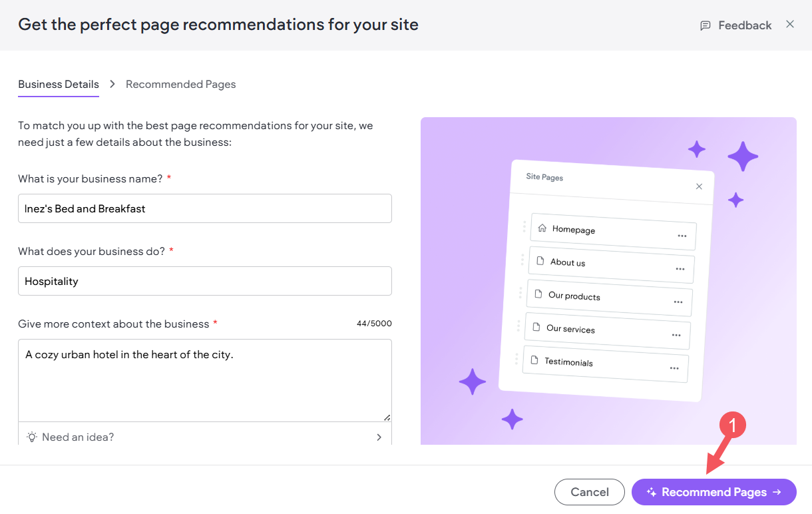This screenshot has height=514, width=812.
Task: Open the three-dot menu for About us
Action: pyautogui.click(x=680, y=269)
